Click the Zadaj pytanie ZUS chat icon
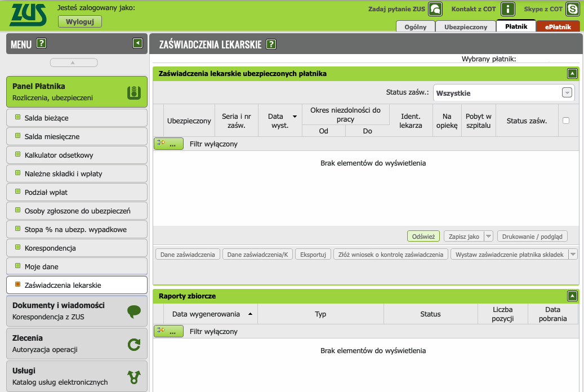This screenshot has width=584, height=392. pos(435,9)
